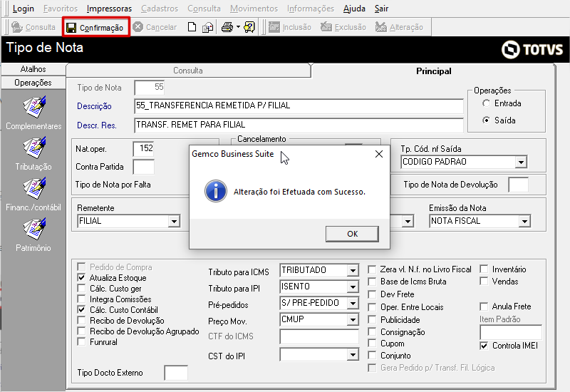
Task: Open the Ajuda menu
Action: [354, 9]
